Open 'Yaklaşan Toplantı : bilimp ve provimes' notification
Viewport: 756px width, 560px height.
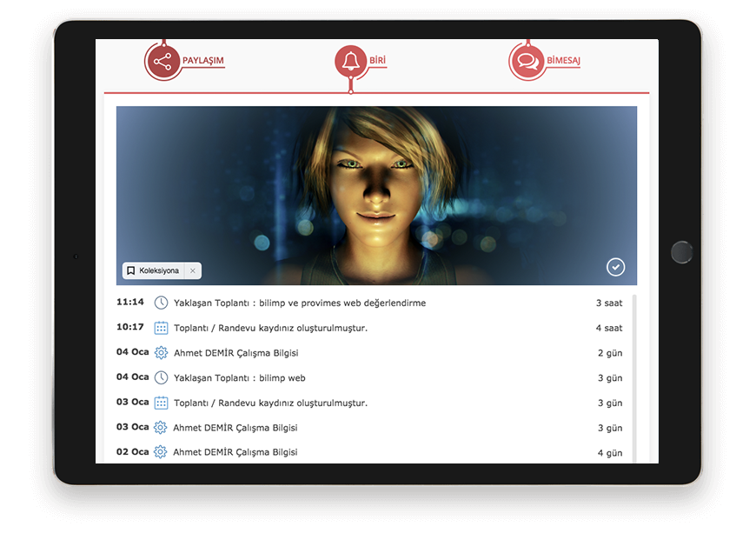coord(300,303)
